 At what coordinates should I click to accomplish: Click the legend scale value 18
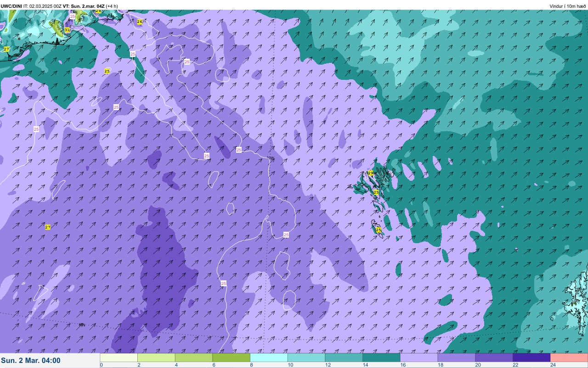[x=441, y=365]
